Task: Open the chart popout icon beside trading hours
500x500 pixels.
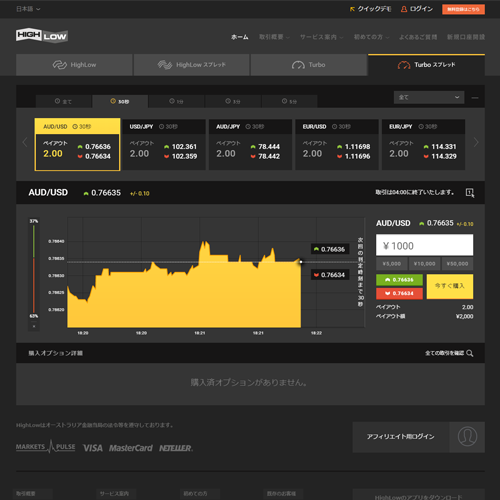Action: [x=470, y=193]
